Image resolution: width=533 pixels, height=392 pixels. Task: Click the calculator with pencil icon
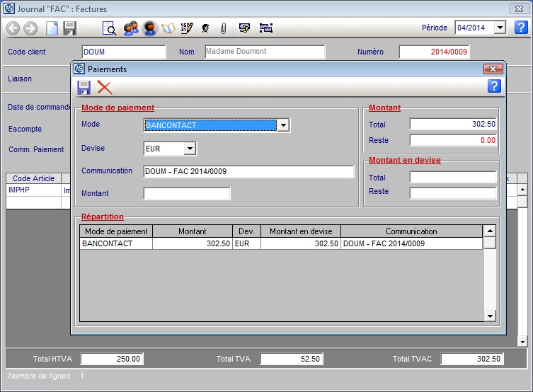187,28
